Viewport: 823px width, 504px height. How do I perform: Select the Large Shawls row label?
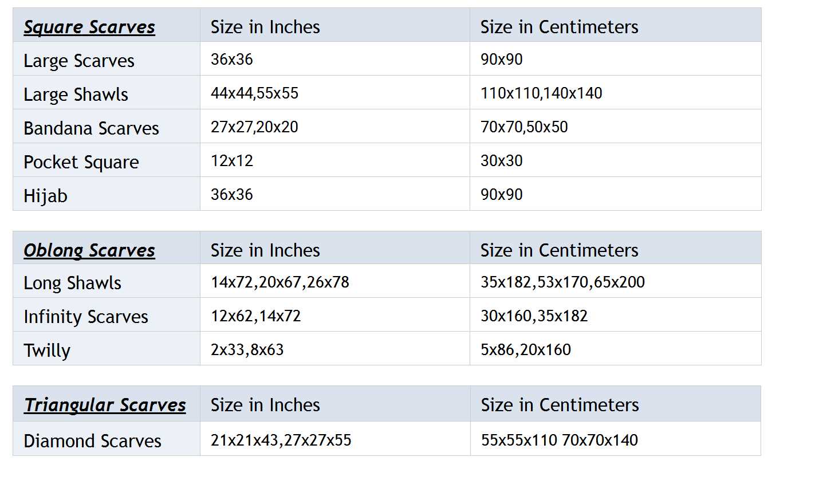(x=76, y=94)
